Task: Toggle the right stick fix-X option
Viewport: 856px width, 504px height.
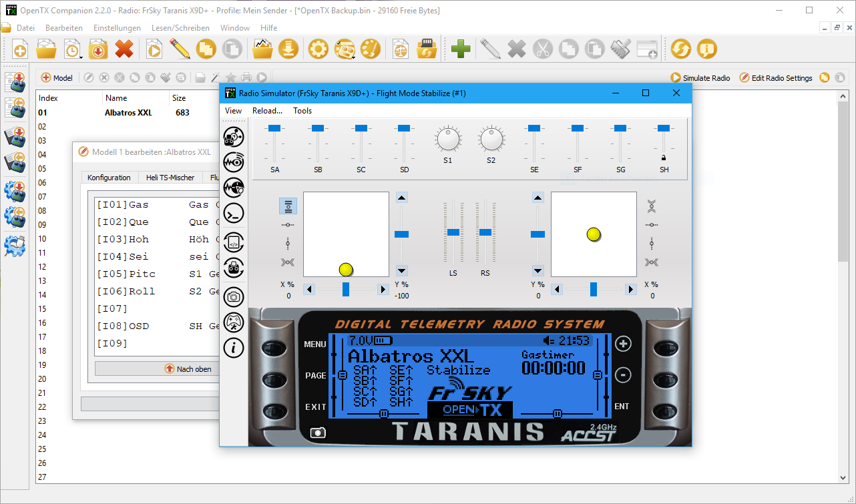Action: [x=652, y=225]
